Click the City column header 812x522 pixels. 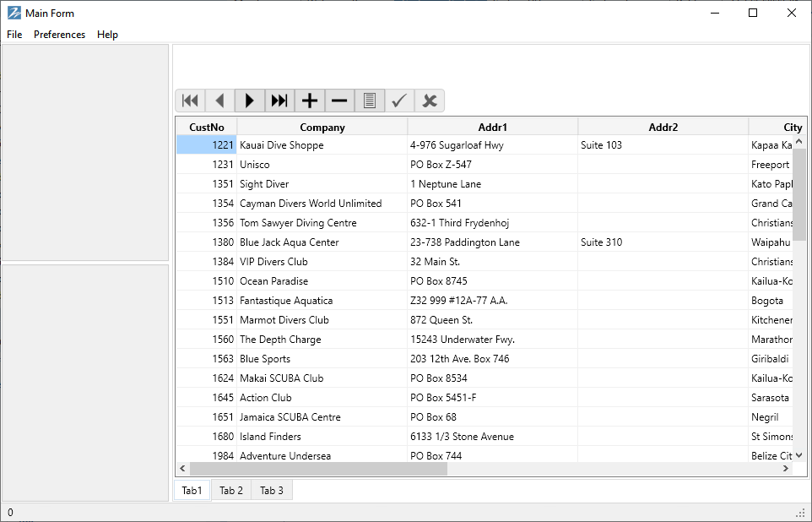tap(777, 127)
